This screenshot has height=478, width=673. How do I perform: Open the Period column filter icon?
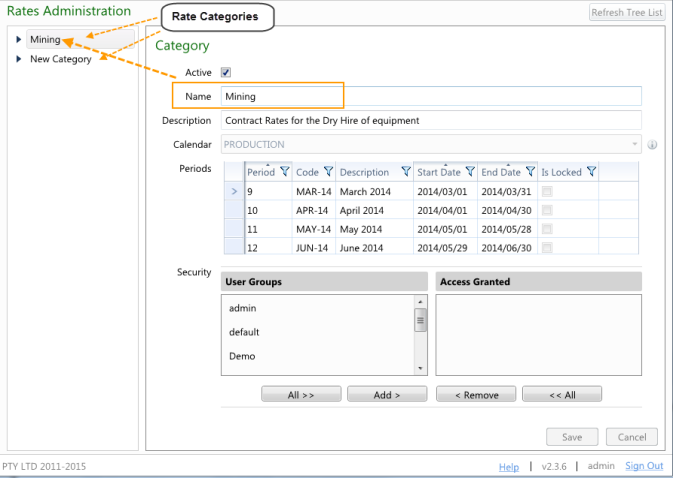[x=285, y=172]
